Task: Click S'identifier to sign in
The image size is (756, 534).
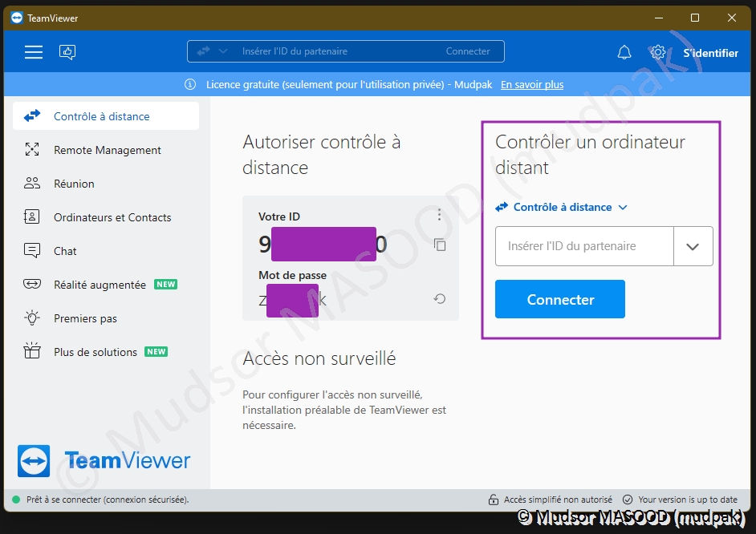Action: tap(710, 53)
